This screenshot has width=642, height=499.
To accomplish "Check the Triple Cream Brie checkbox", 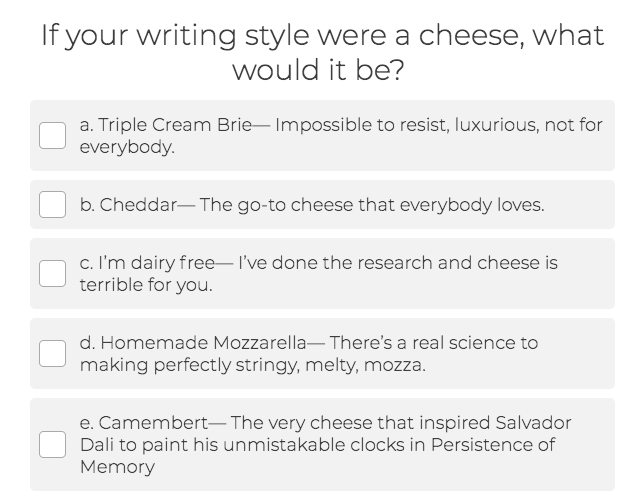I will click(52, 135).
